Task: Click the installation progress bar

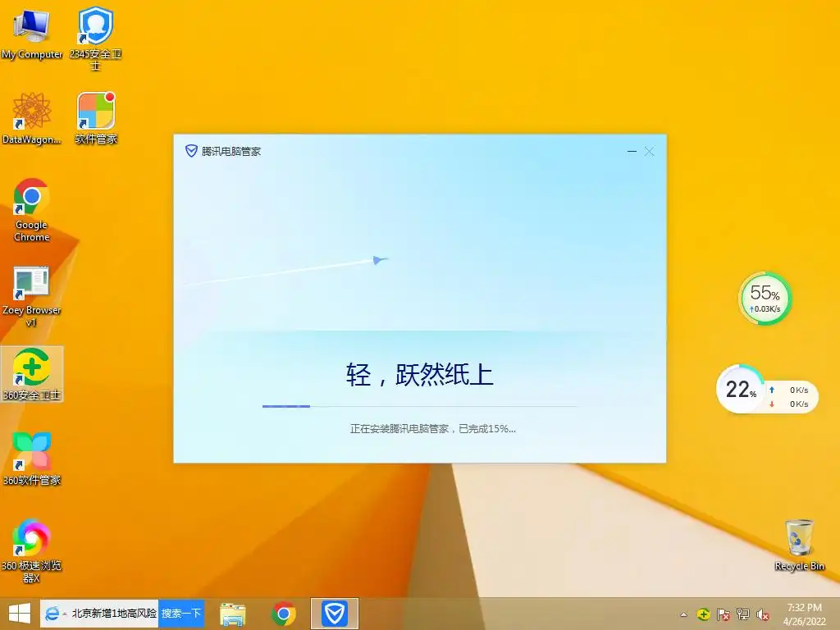Action: 419,407
